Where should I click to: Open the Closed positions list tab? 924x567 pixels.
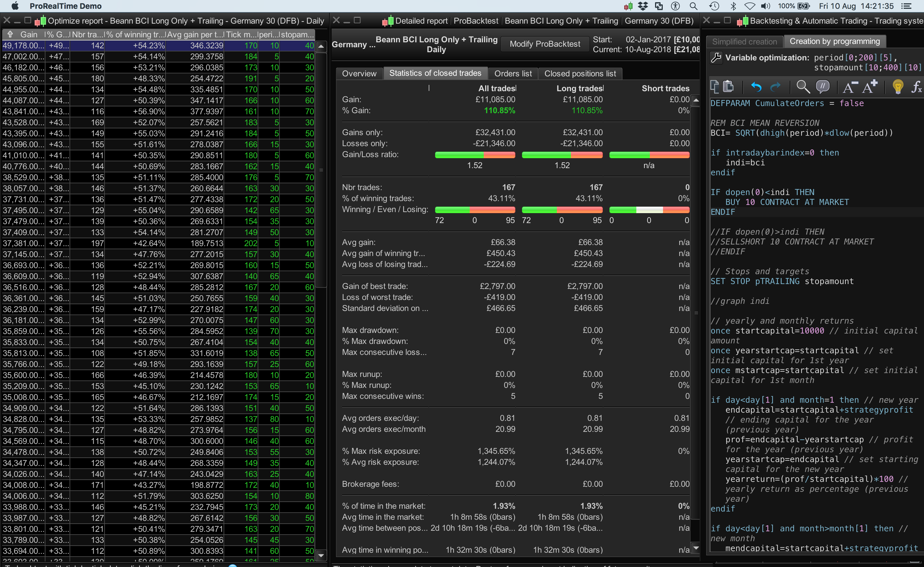click(x=580, y=74)
